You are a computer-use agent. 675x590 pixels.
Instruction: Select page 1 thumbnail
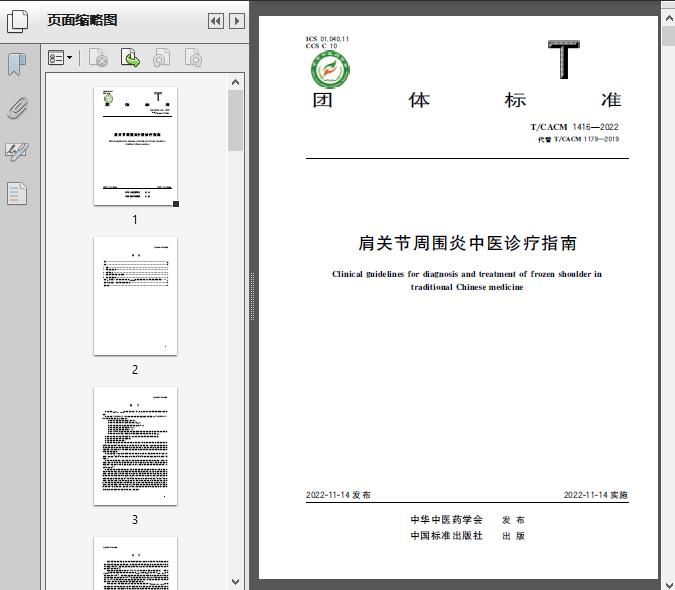135,146
